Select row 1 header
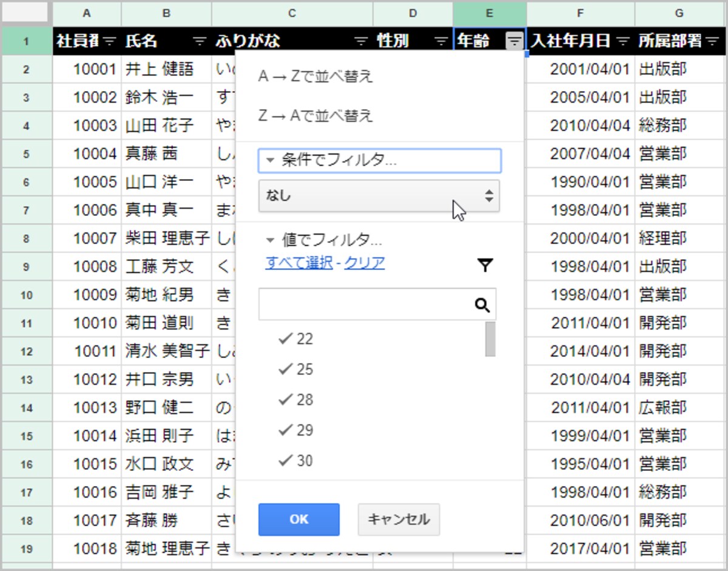This screenshot has width=728, height=571. pos(26,41)
